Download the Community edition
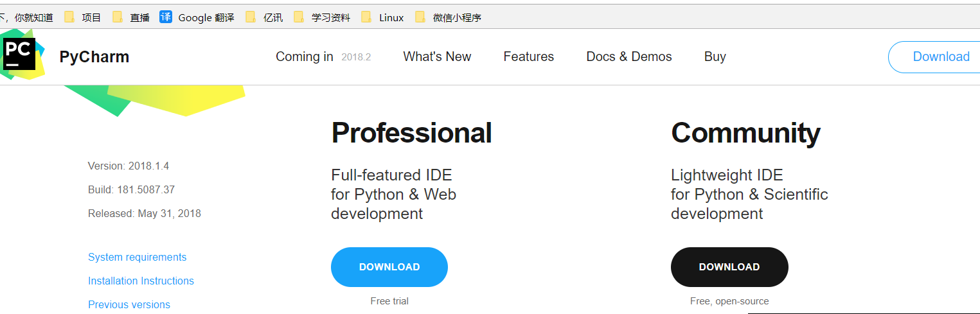 click(x=729, y=266)
